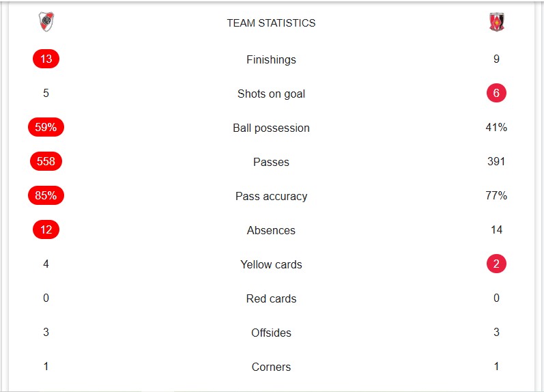Select the red 2 Yellow cards badge
This screenshot has height=392, width=544.
tap(496, 264)
